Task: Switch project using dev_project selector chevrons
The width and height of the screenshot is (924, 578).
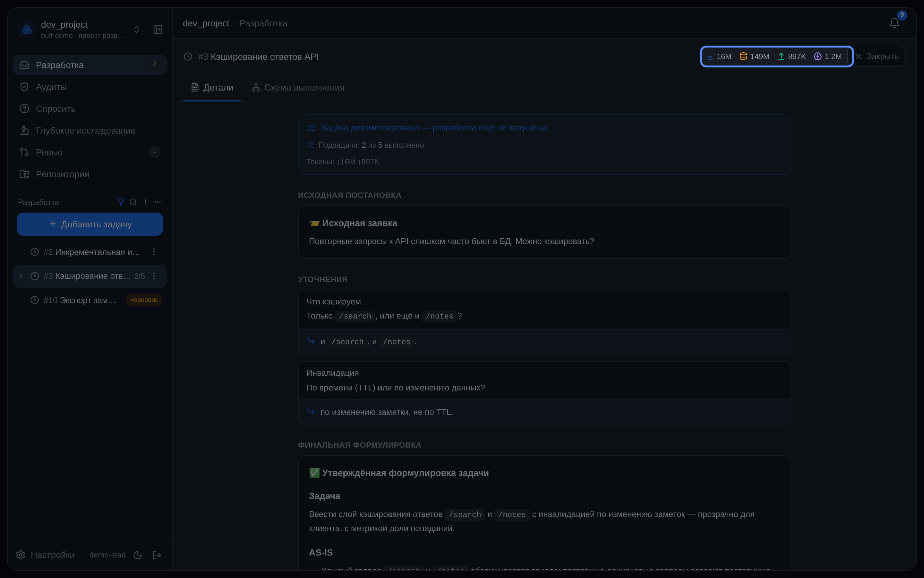Action: [137, 30]
